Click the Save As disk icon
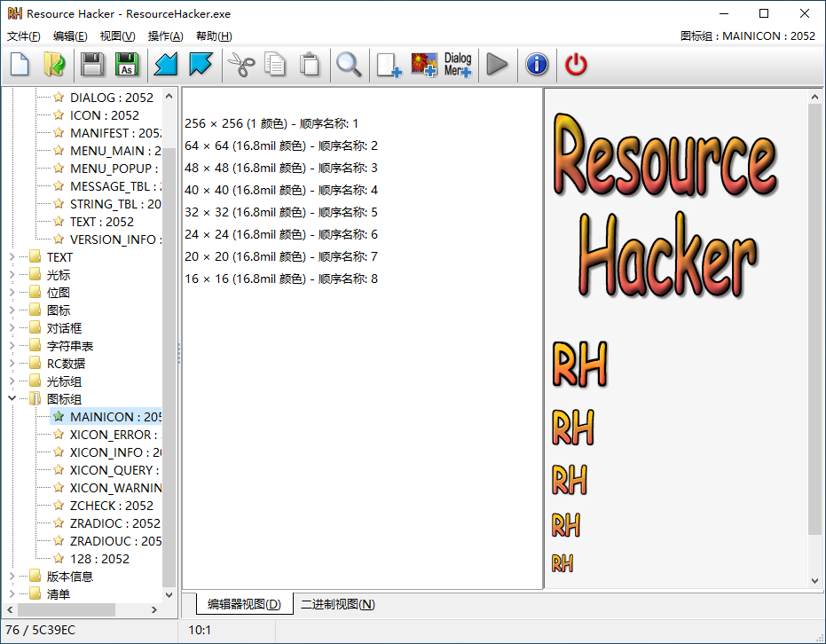The image size is (826, 644). click(127, 65)
